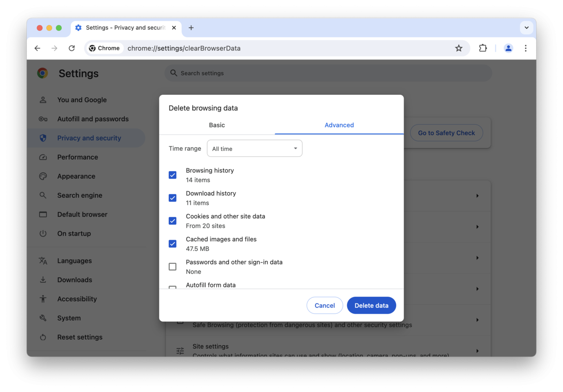
Task: Bookmark this page using the star icon
Action: [x=458, y=48]
